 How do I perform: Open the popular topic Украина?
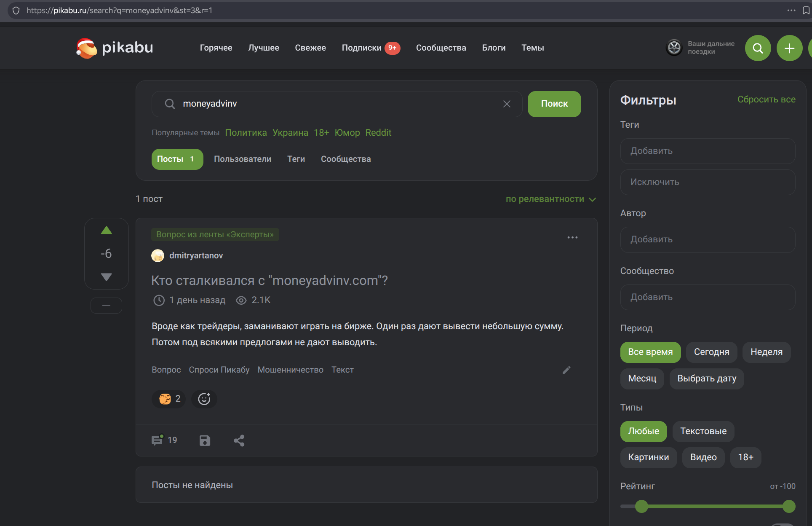(x=290, y=133)
